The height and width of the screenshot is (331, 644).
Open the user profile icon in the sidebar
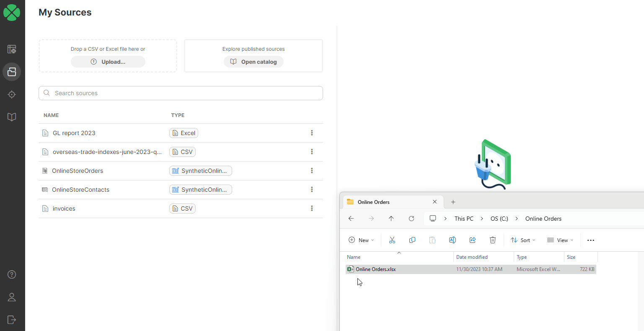11,297
